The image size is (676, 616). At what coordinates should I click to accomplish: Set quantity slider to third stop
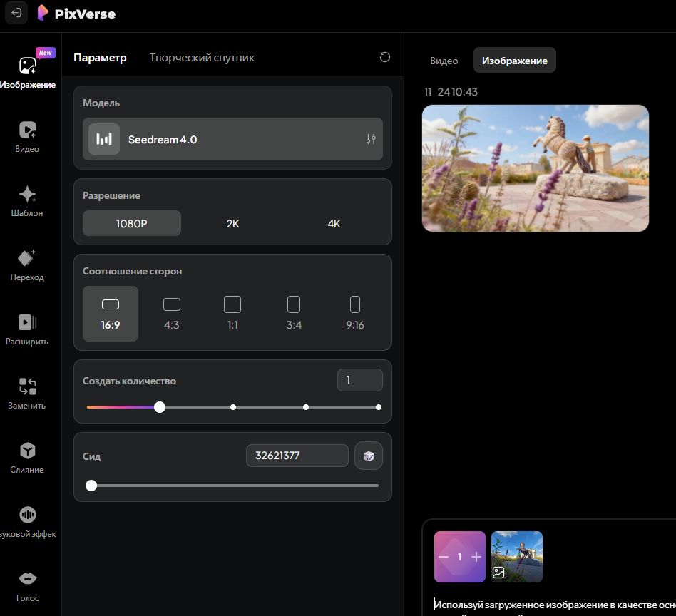306,407
